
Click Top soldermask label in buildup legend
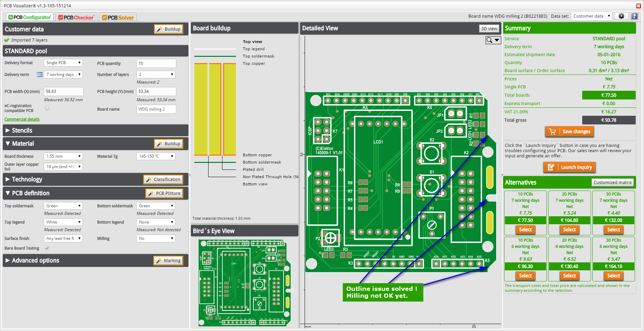pyautogui.click(x=259, y=56)
